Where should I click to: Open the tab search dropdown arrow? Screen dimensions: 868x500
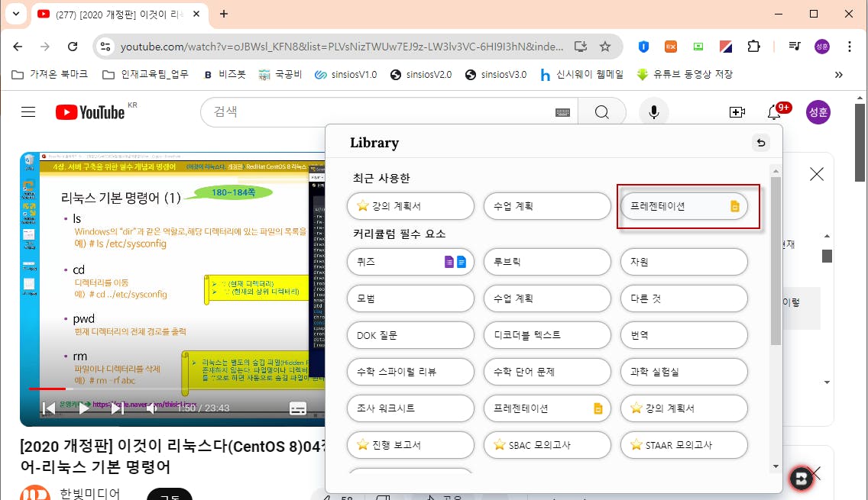click(x=16, y=14)
